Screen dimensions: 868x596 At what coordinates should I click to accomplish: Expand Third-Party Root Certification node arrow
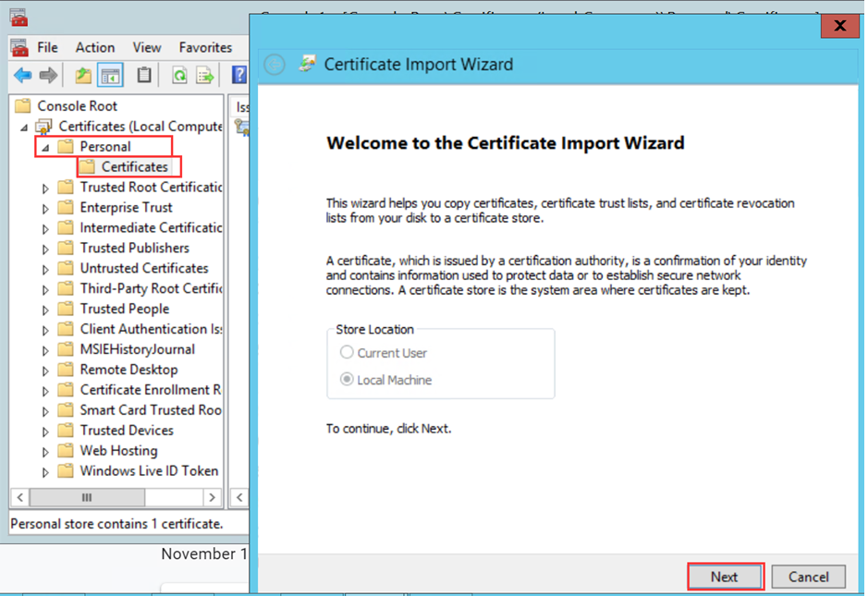(45, 290)
